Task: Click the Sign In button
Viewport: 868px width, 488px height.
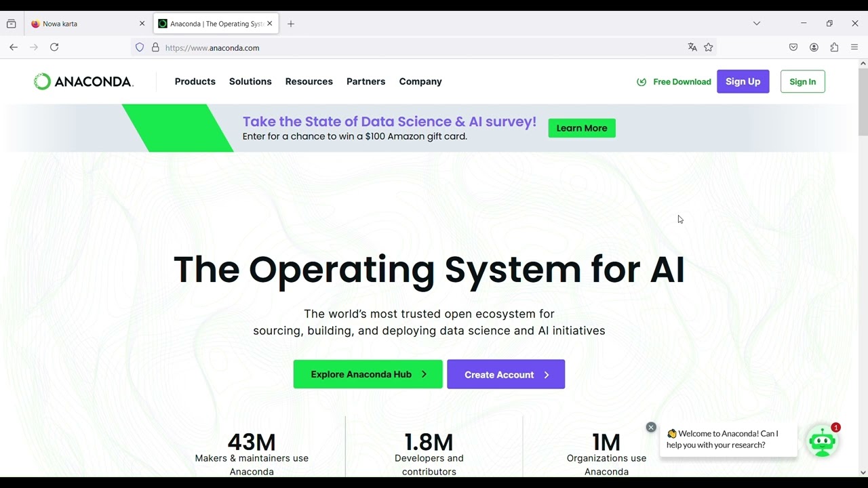Action: click(803, 81)
